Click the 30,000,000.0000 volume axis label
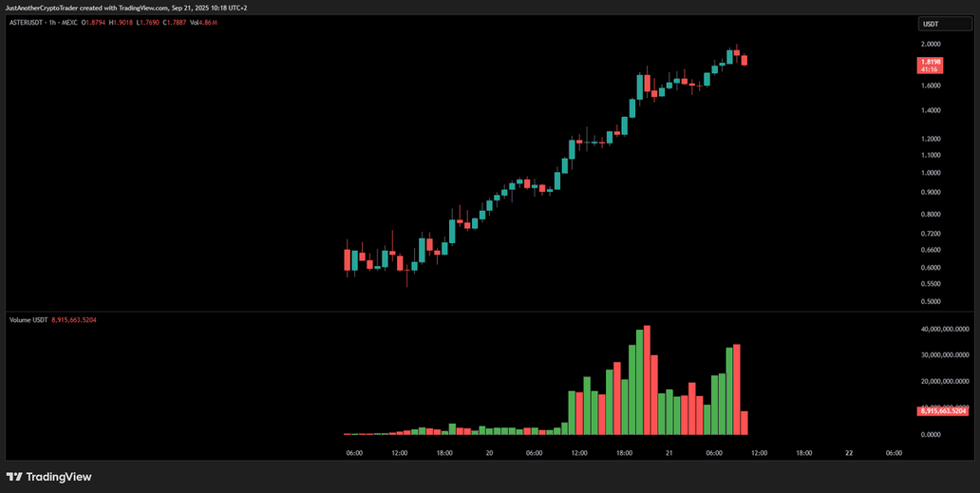980x493 pixels. click(x=944, y=355)
